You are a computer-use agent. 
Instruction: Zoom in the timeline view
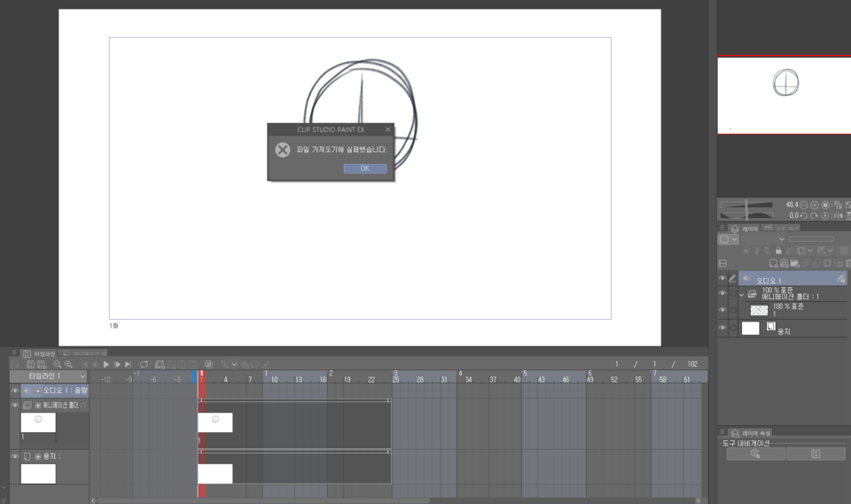tap(68, 365)
